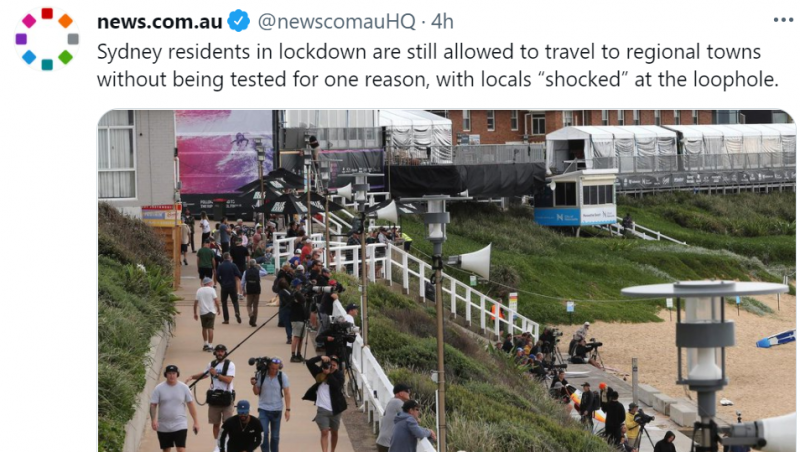Click the white megaphone speaker in the photo
Screen dimensions: 800x452
pyautogui.click(x=475, y=261)
